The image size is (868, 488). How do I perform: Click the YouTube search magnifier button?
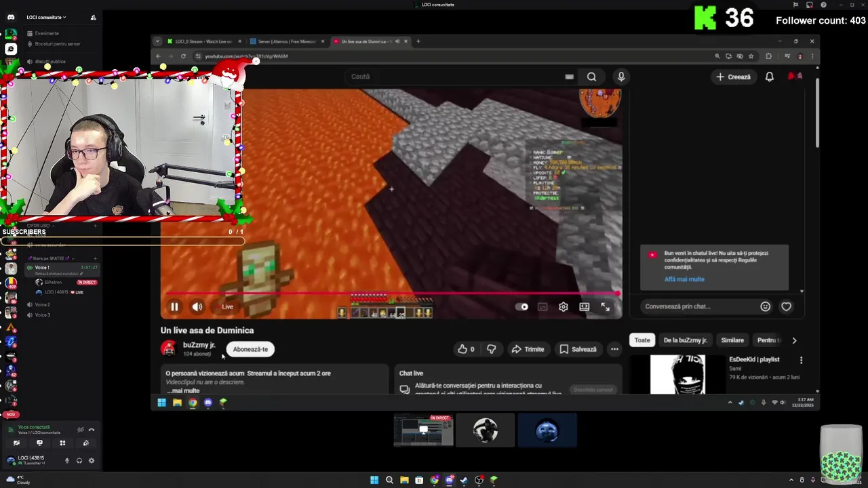[591, 77]
